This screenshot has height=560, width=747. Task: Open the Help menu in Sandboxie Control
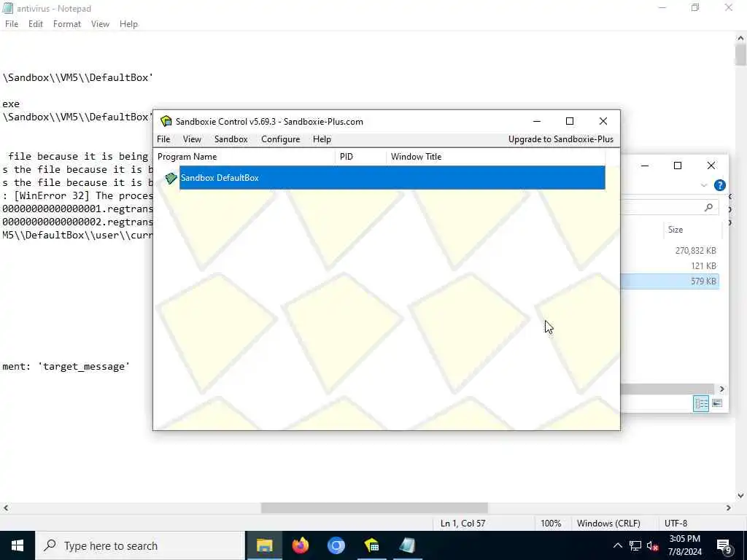(322, 139)
